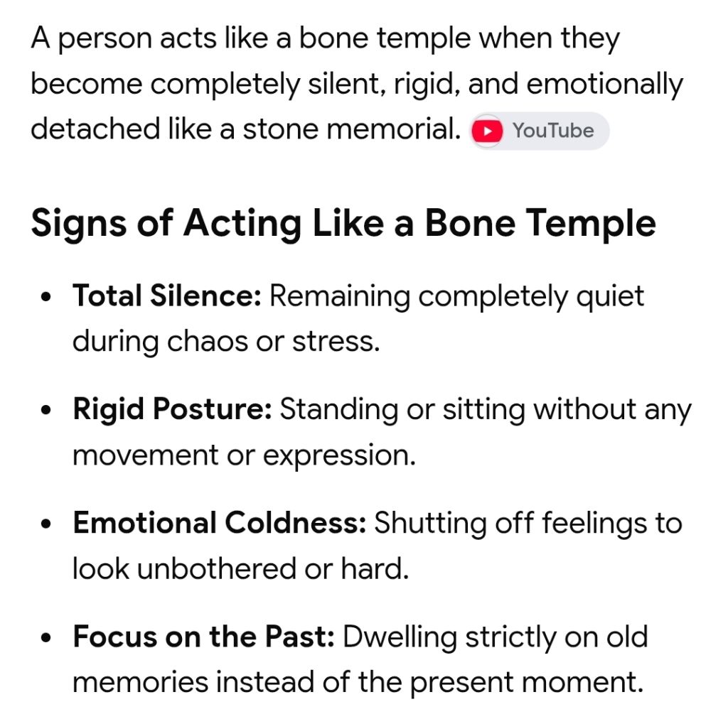Click the words 'during chaos or stress'
Viewport: 728px width, 719px height.
pyautogui.click(x=226, y=342)
